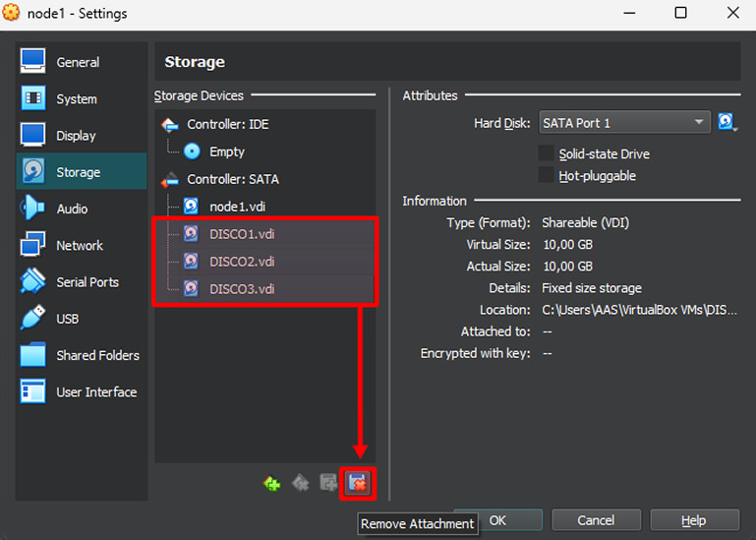Click the DISCO3.vdi hard disk icon
Viewport: 756px width, 540px height.
click(191, 289)
